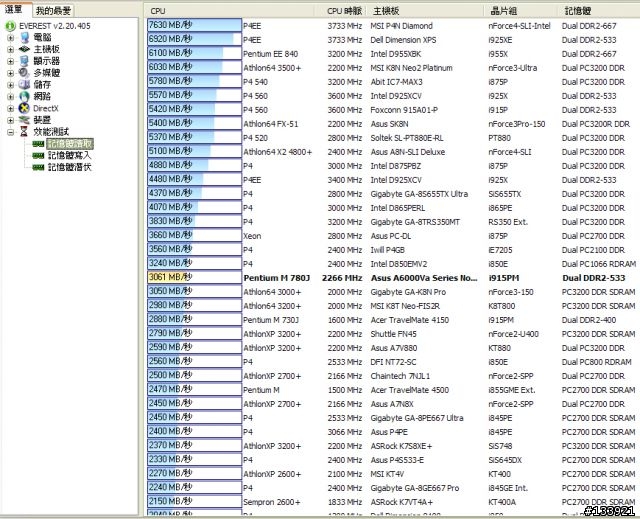The image size is (640, 519).
Task: Click the Pentium M 780J CPU cell
Action: tap(277, 278)
